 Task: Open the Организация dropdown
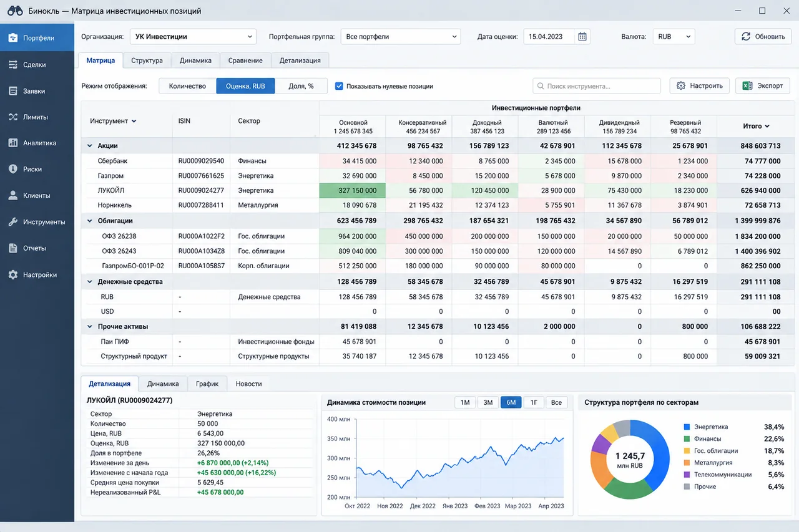click(x=193, y=37)
